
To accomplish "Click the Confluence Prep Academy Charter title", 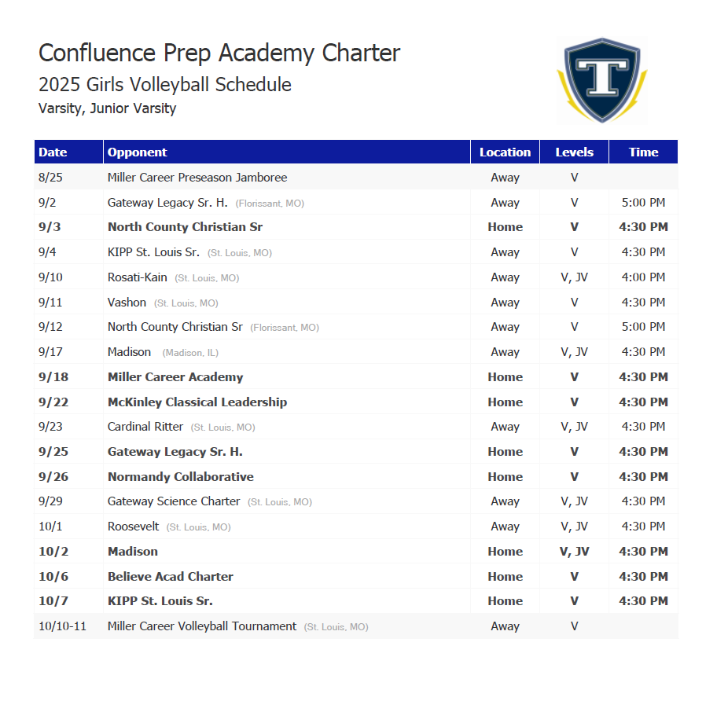I will point(219,53).
